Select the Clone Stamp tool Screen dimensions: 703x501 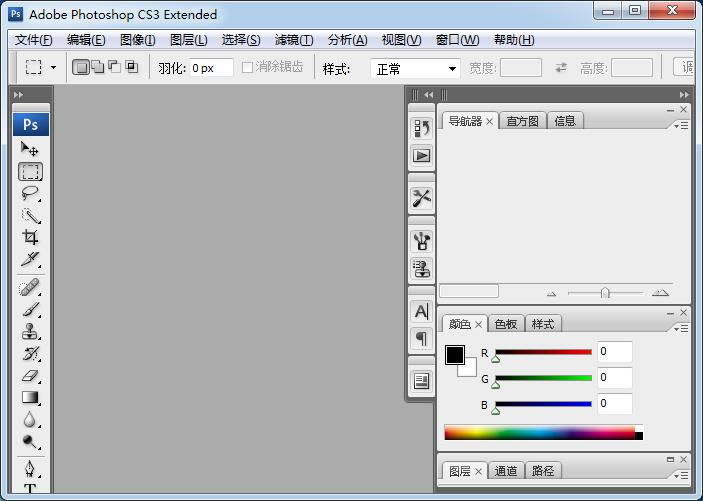[x=30, y=332]
